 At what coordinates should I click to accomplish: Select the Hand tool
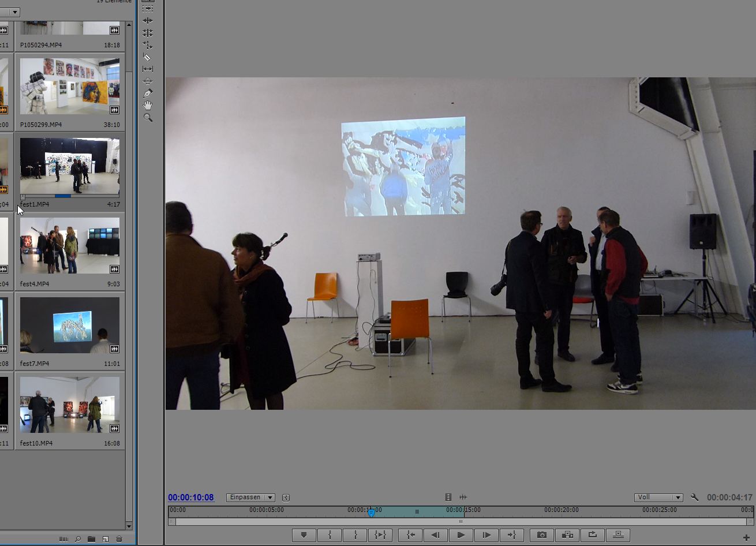pos(148,105)
